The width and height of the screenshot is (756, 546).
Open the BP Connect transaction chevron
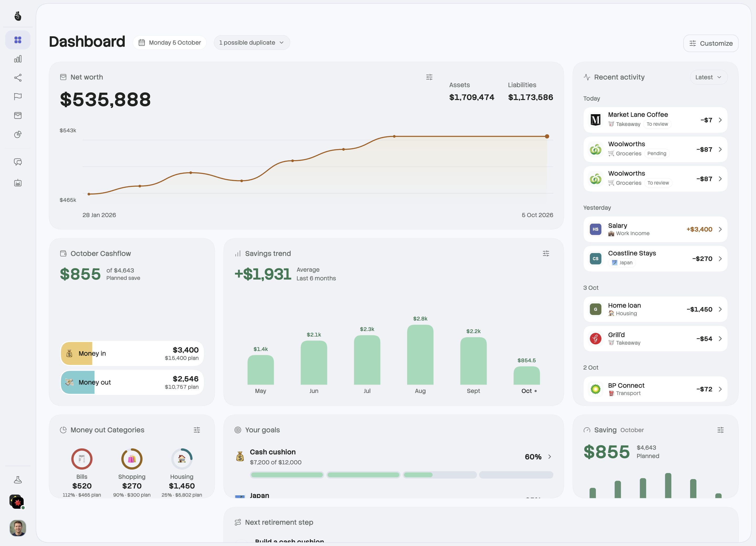pyautogui.click(x=720, y=389)
